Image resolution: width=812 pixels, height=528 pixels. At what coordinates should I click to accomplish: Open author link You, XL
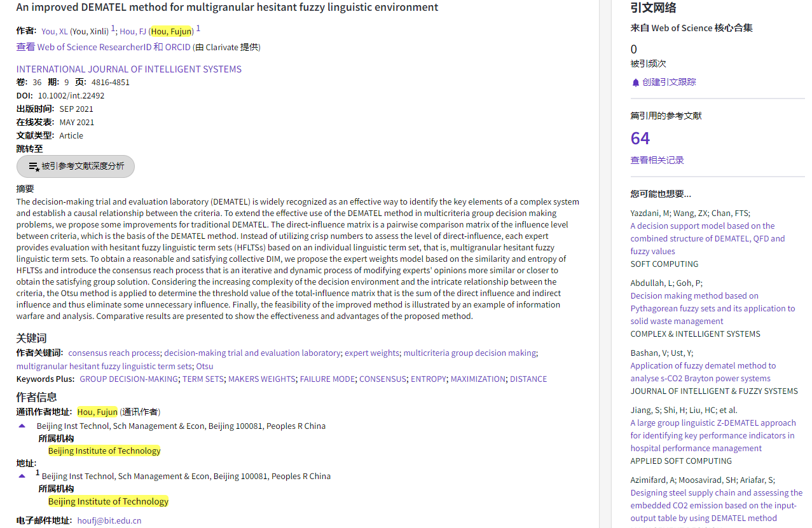click(55, 31)
